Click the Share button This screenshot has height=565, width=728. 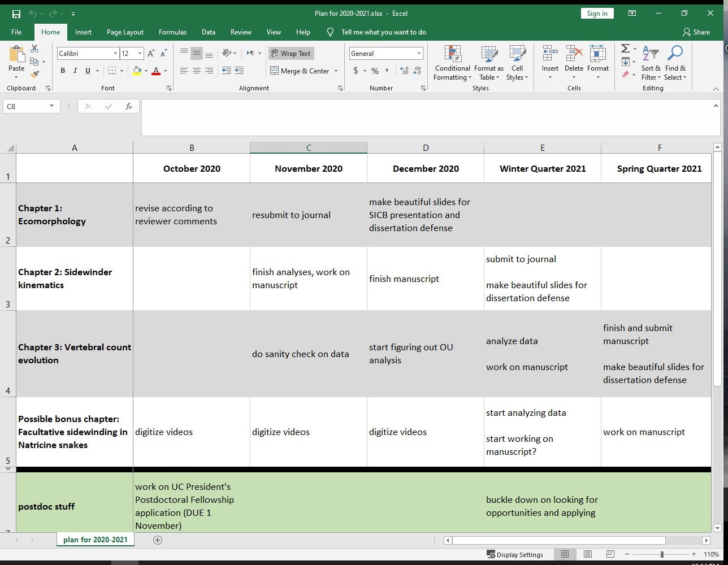(696, 32)
